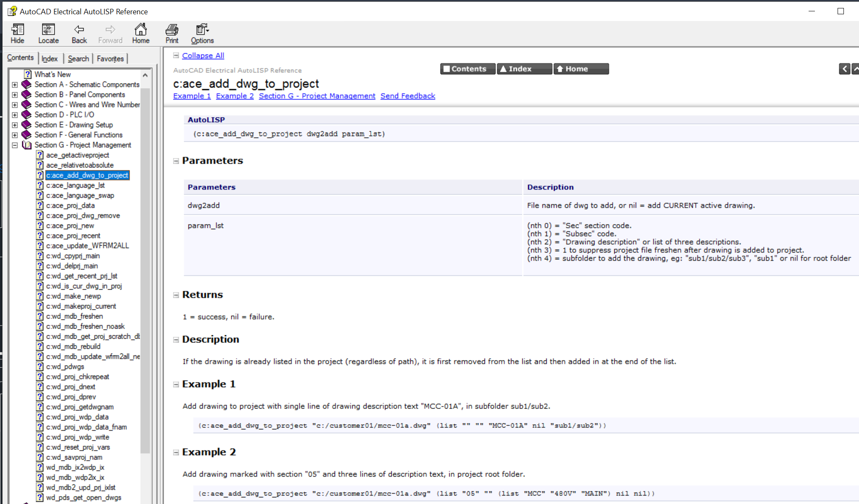Screen dimensions: 859x504
Task: Open the What's New topic
Action: pos(52,74)
